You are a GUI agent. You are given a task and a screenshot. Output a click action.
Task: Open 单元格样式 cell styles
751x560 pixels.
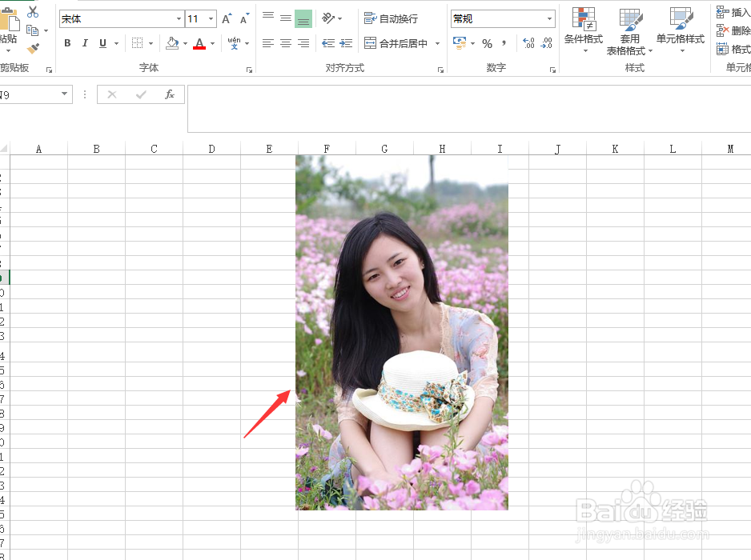pos(681,30)
